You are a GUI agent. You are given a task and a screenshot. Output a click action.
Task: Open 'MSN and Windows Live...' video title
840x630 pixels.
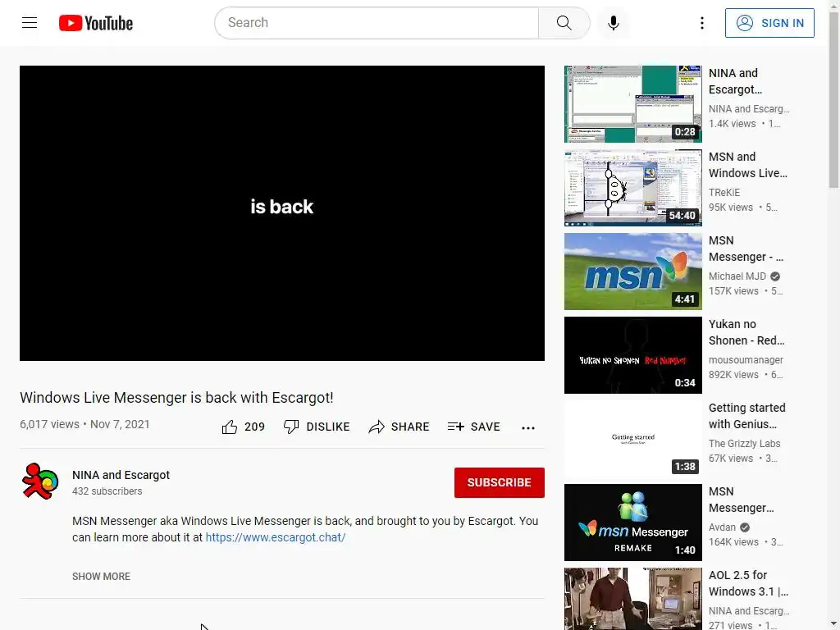coord(748,165)
